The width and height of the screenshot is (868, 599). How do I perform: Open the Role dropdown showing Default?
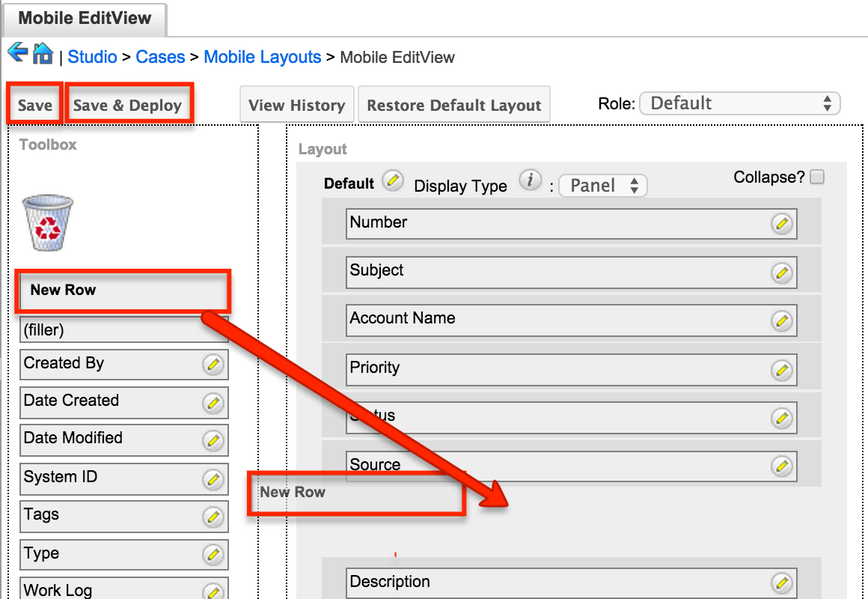pos(739,103)
